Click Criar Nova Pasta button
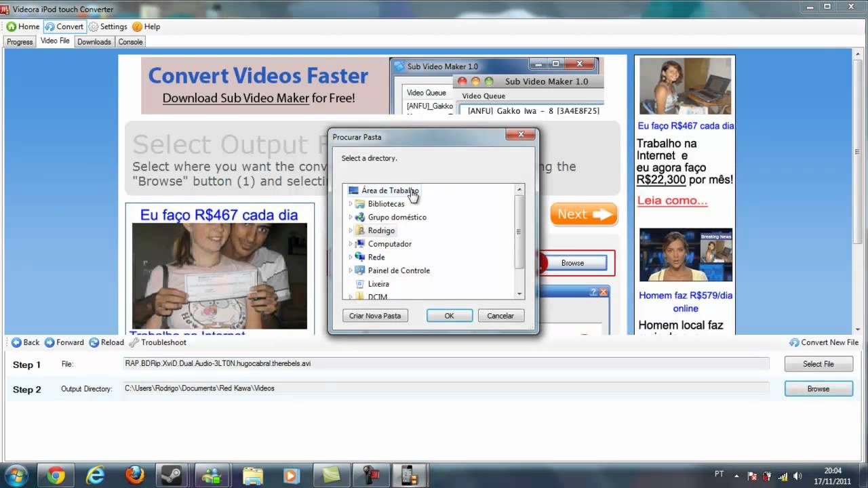 click(375, 316)
